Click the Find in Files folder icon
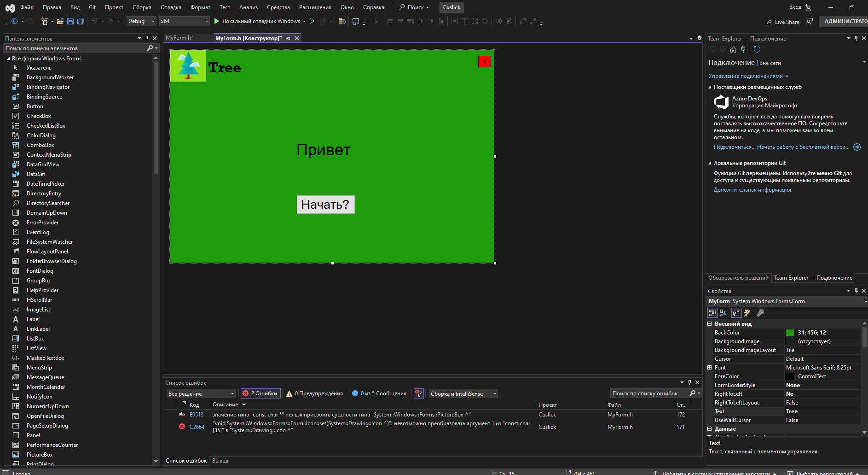The image size is (868, 475). pos(342,21)
